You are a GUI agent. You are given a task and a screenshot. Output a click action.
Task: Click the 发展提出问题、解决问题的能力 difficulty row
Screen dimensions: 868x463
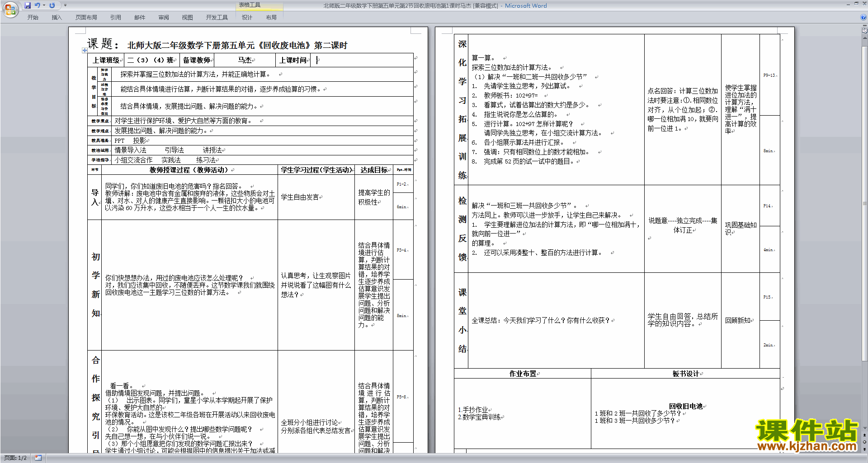pyautogui.click(x=262, y=131)
